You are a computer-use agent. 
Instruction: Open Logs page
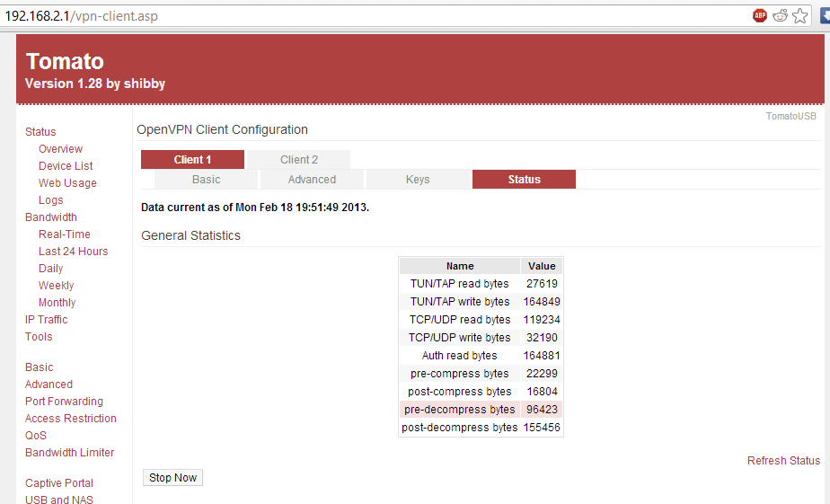pyautogui.click(x=51, y=200)
